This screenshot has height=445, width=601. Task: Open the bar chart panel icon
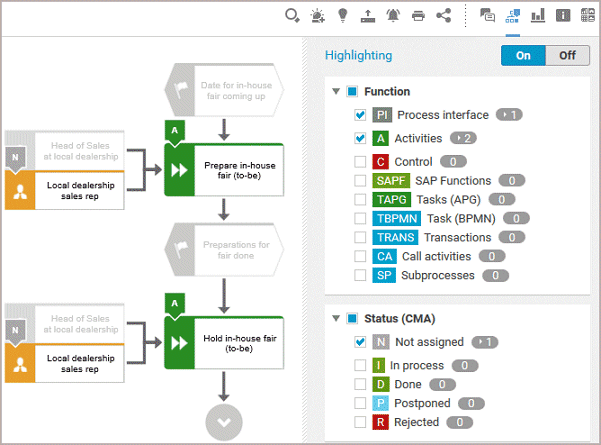538,15
